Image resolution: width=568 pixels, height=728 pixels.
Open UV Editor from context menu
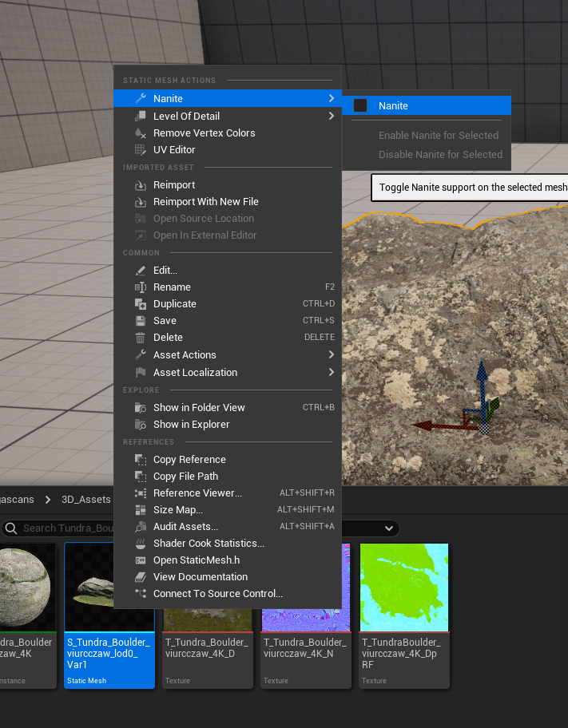(x=228, y=149)
